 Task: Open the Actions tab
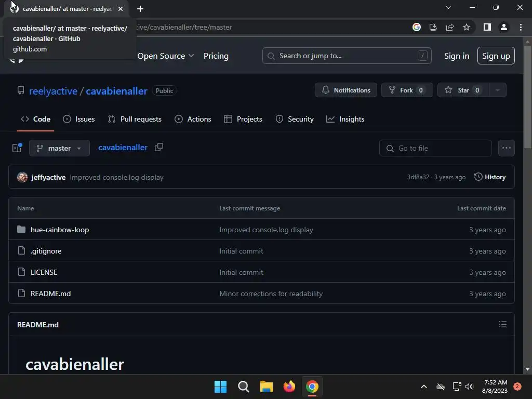coord(193,119)
